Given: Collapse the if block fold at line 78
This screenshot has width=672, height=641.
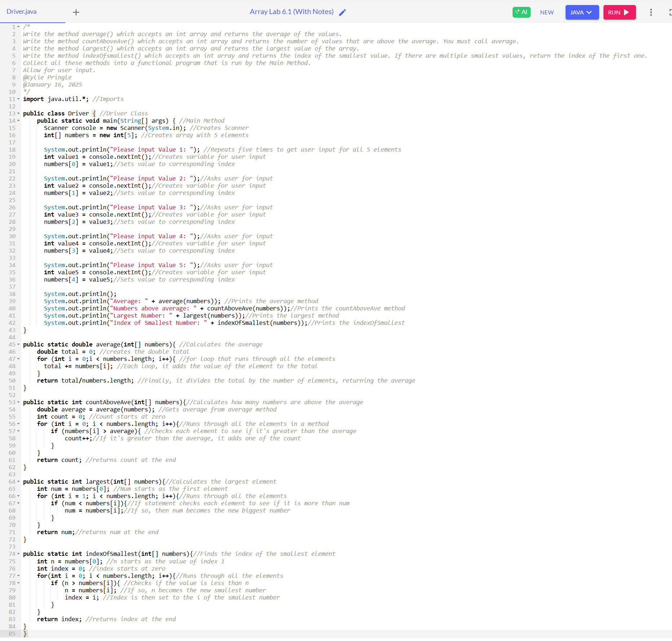Looking at the screenshot, I should coord(18,583).
